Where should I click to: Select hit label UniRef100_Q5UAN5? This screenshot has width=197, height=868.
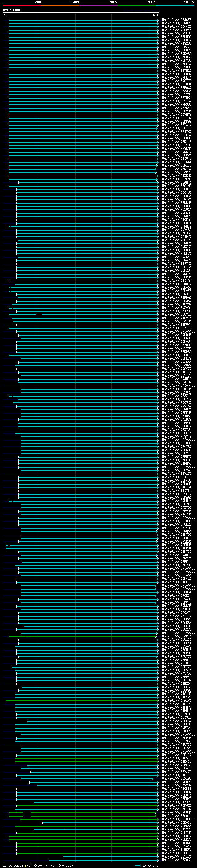177,484
